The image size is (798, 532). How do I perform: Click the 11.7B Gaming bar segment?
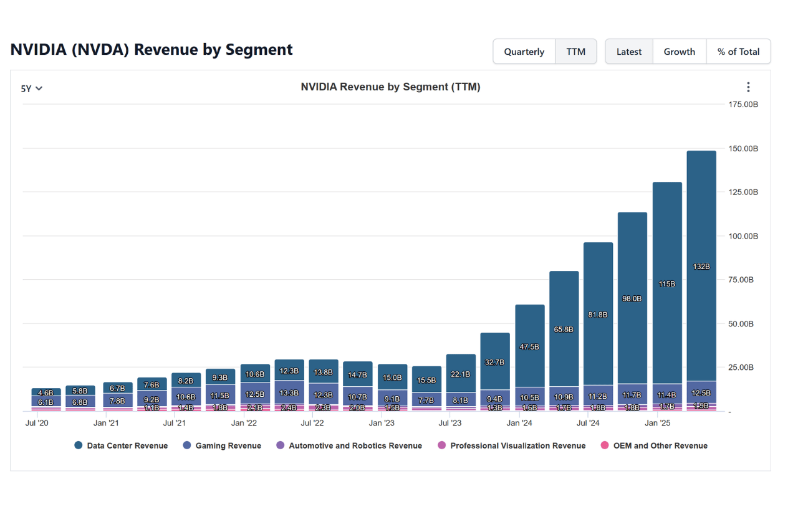[632, 394]
